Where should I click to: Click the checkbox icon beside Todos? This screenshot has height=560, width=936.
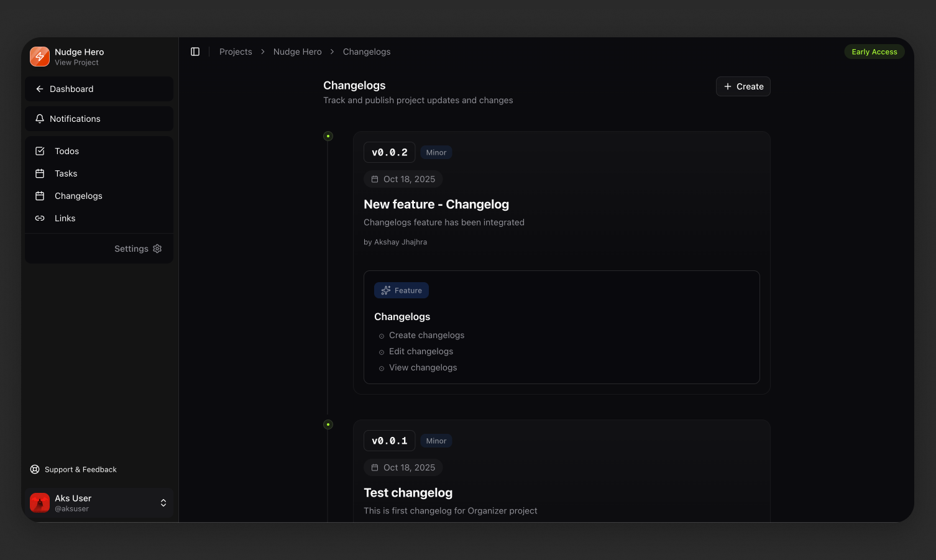(x=40, y=151)
